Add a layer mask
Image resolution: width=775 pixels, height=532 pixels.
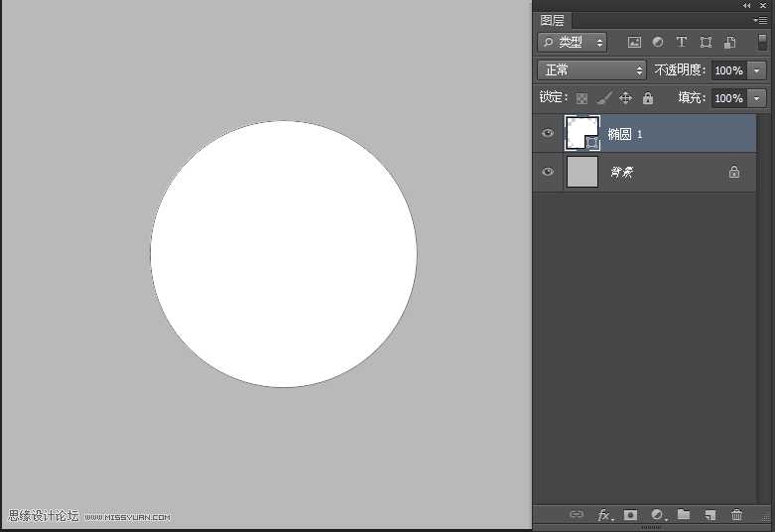pyautogui.click(x=630, y=515)
